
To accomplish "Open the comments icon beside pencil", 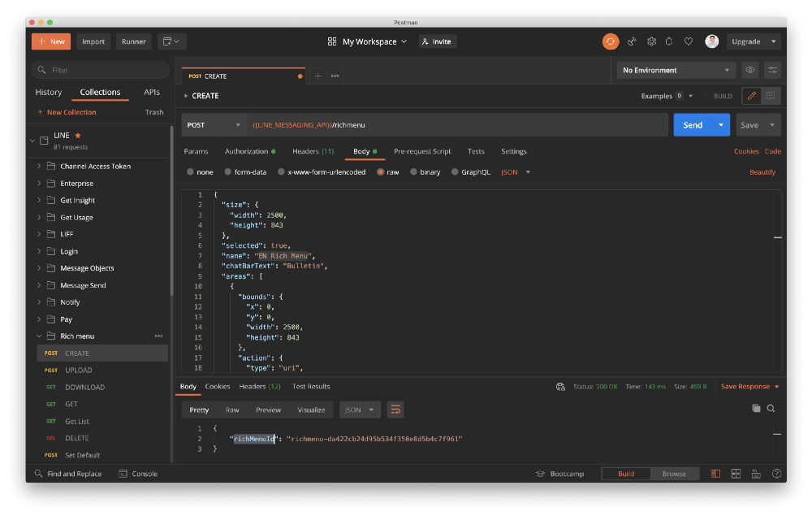I will click(x=771, y=96).
